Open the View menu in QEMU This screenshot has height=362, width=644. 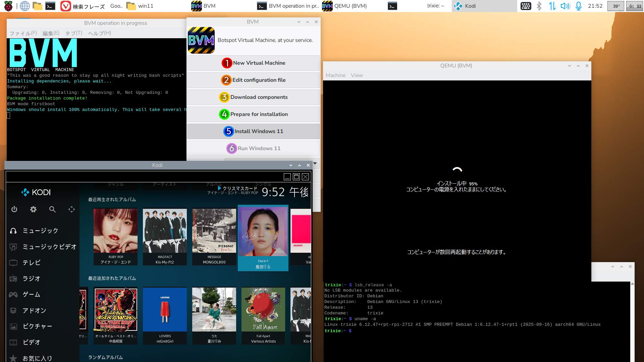[x=357, y=75]
